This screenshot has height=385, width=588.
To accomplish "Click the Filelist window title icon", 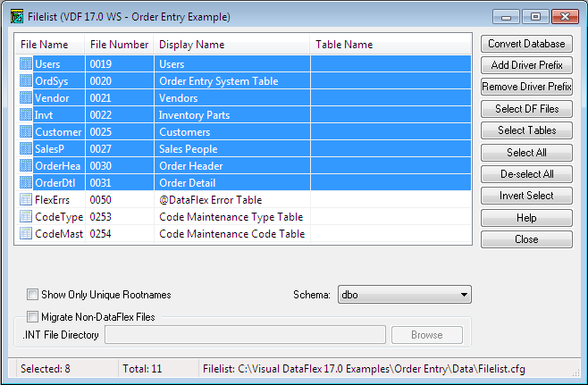I will pyautogui.click(x=17, y=17).
